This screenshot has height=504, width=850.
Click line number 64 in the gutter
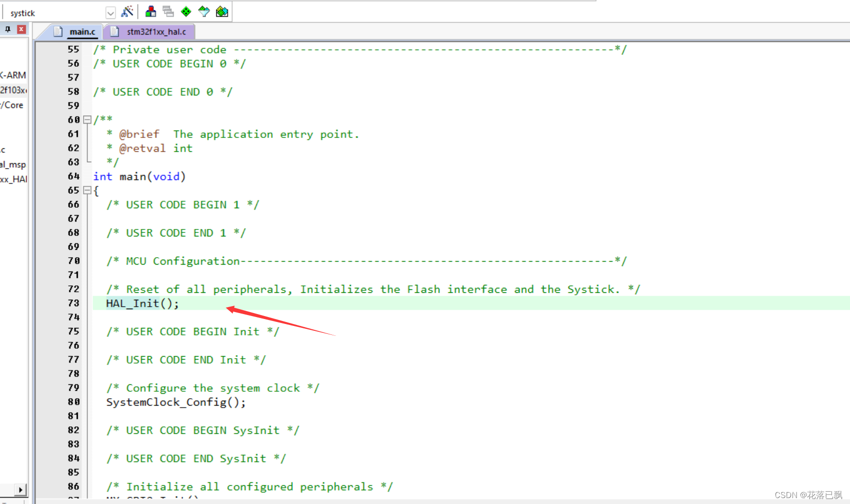tap(73, 177)
